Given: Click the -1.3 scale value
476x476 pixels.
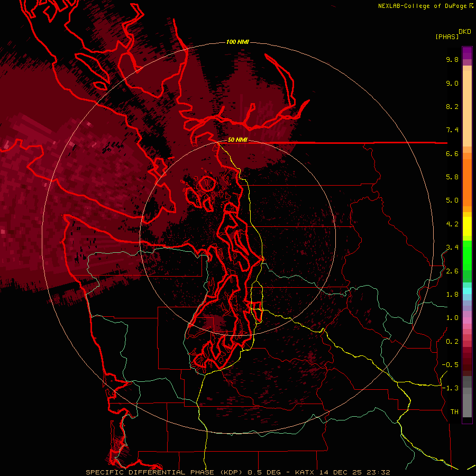Looking at the screenshot, I should (x=450, y=388).
